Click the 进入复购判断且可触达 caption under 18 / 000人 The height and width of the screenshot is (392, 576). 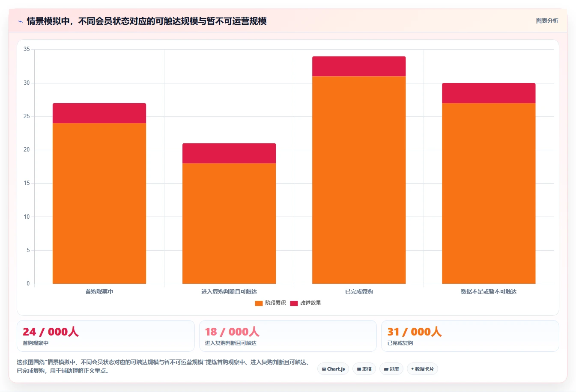pyautogui.click(x=230, y=343)
